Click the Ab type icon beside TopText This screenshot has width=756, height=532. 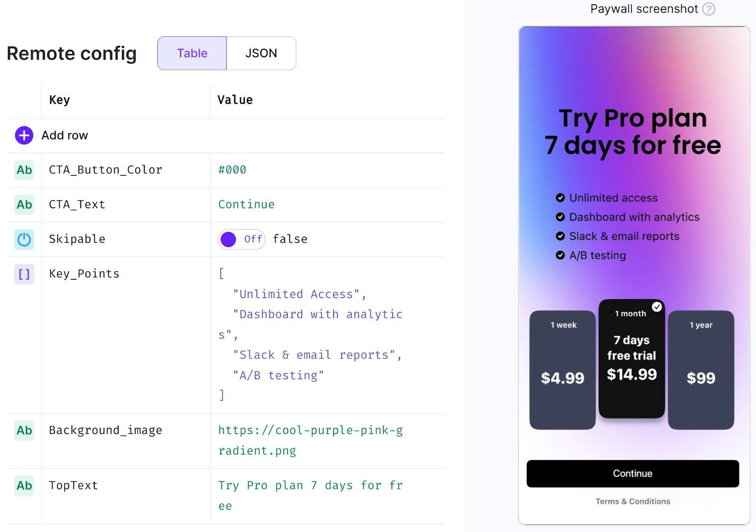[x=24, y=486]
